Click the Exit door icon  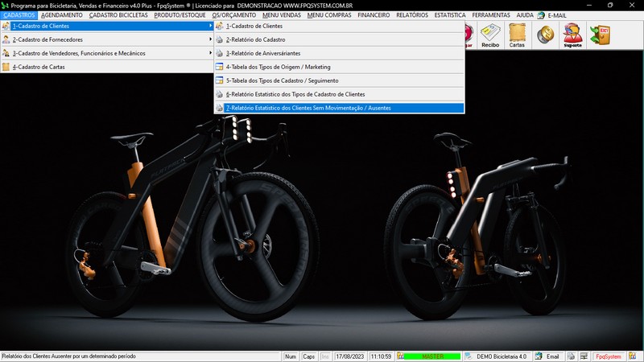[x=600, y=35]
